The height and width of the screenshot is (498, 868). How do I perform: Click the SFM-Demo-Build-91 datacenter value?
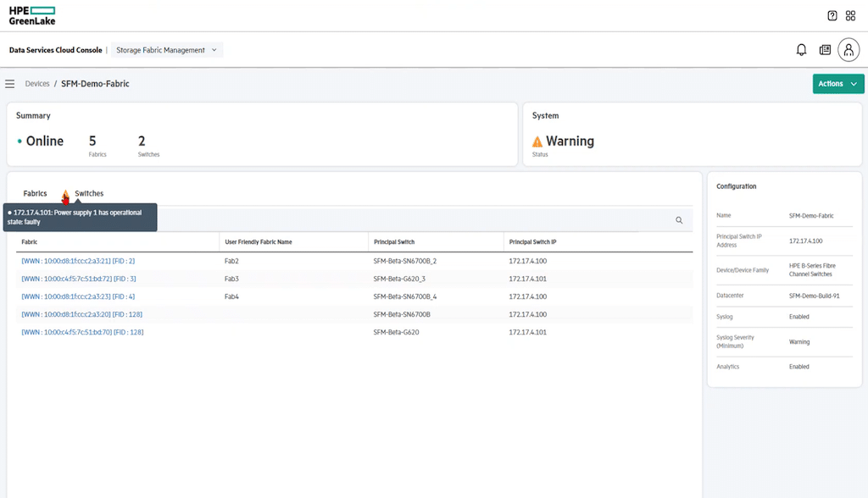point(814,296)
